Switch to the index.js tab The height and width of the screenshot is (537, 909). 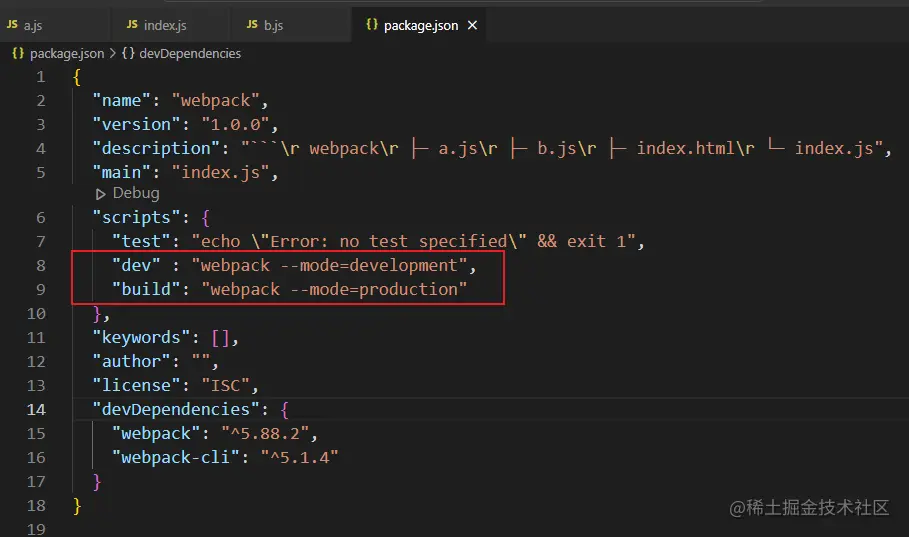[169, 25]
